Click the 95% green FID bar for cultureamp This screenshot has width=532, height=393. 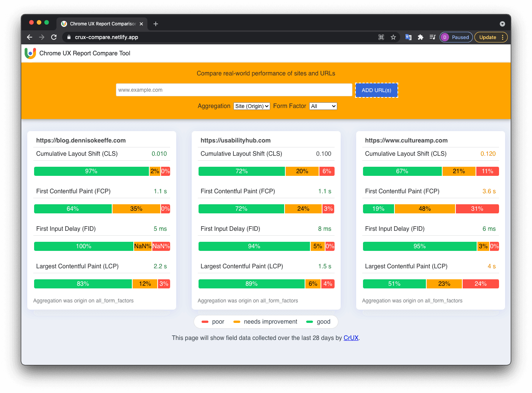[x=420, y=246]
